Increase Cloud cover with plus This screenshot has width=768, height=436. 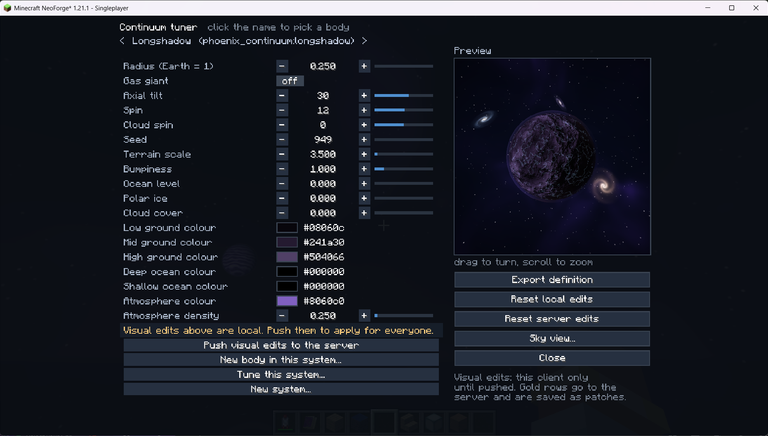point(364,213)
